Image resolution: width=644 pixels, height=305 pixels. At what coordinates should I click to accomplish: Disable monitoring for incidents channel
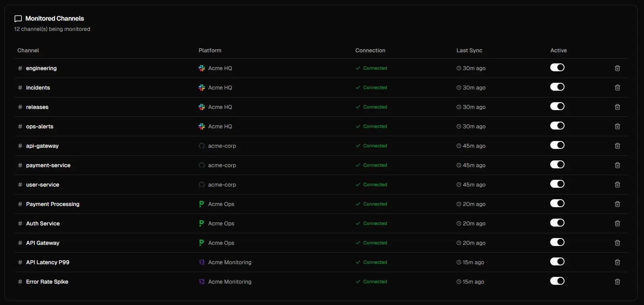tap(557, 87)
